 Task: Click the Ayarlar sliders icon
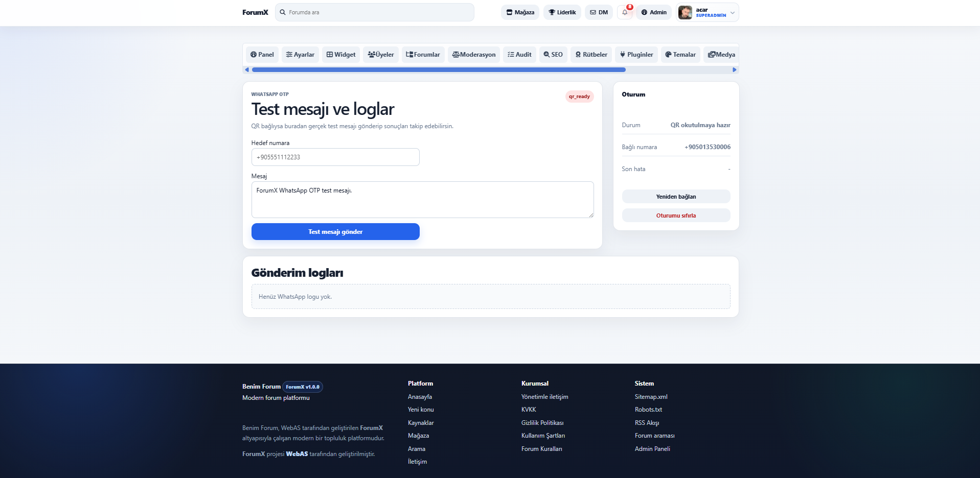click(289, 55)
